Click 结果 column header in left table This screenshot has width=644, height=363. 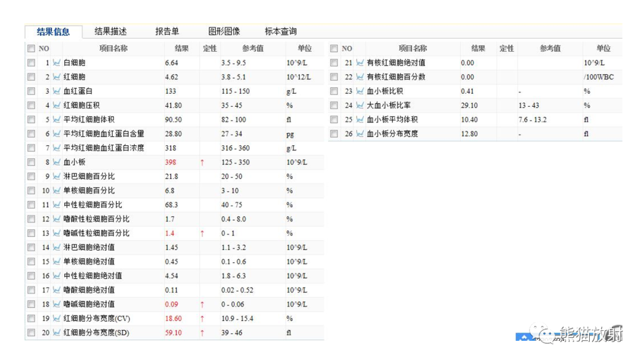coord(181,48)
